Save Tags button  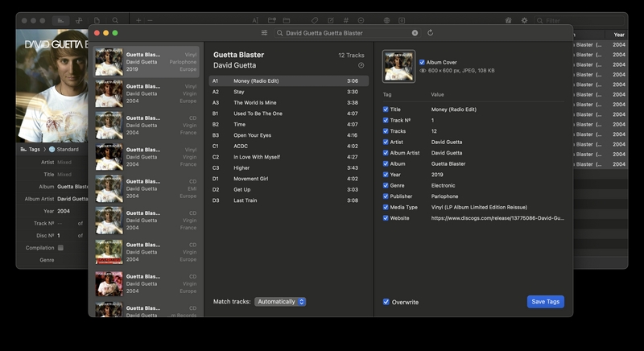tap(546, 302)
